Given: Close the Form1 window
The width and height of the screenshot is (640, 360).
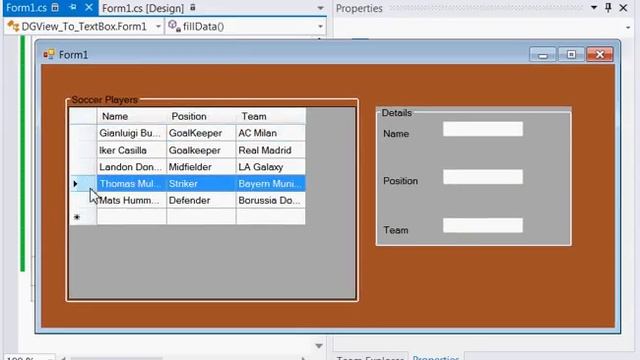Looking at the screenshot, I should [x=600, y=54].
